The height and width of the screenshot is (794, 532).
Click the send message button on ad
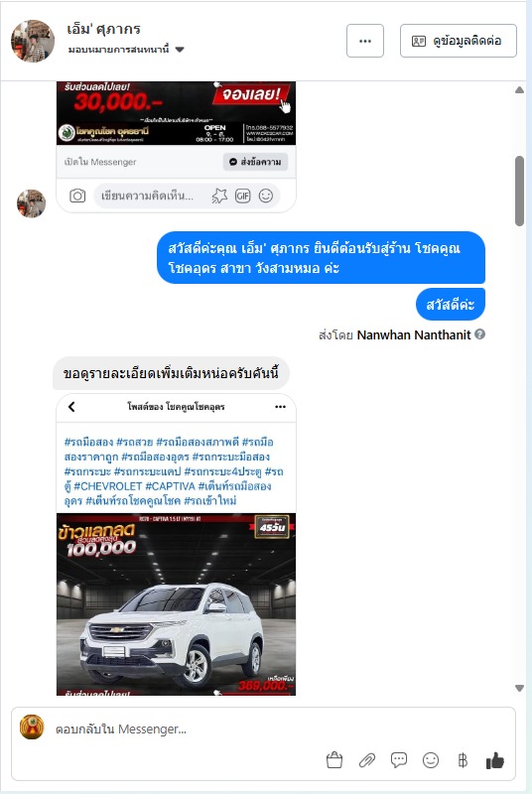pyautogui.click(x=256, y=162)
